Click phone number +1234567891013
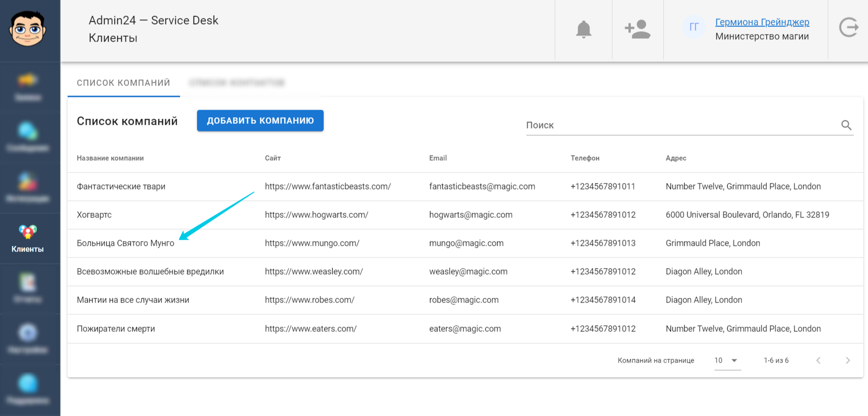This screenshot has height=416, width=868. (x=603, y=243)
